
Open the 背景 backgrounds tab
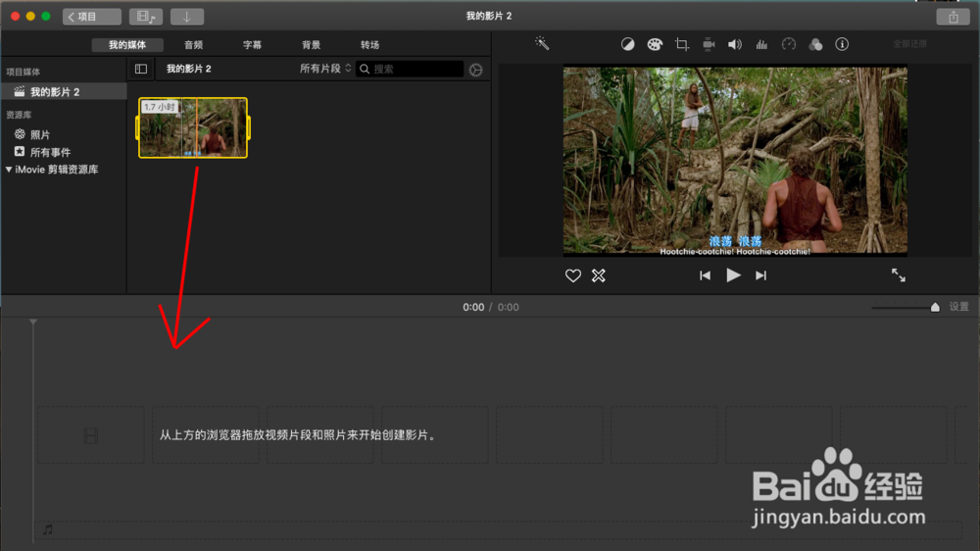point(312,45)
